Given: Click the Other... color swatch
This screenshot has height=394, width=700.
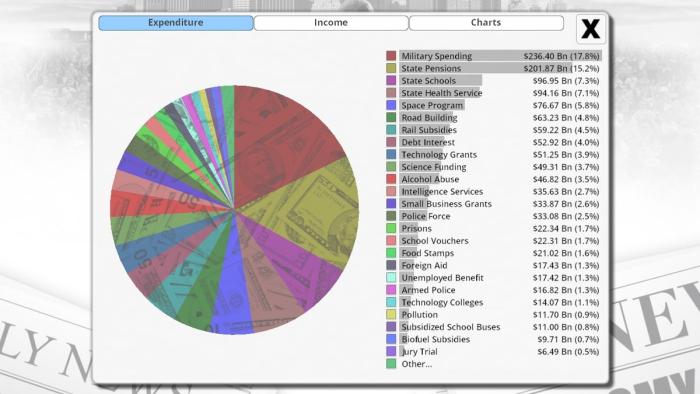Looking at the screenshot, I should [391, 364].
